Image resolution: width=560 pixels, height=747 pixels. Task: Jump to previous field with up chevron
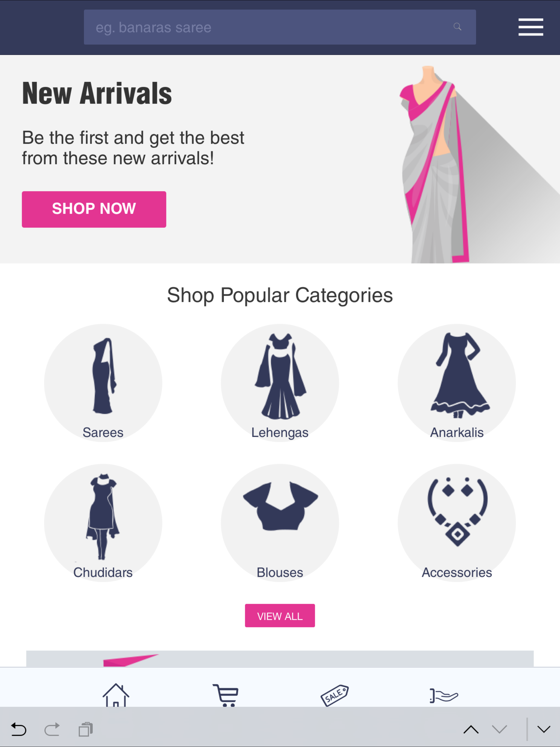pyautogui.click(x=471, y=730)
